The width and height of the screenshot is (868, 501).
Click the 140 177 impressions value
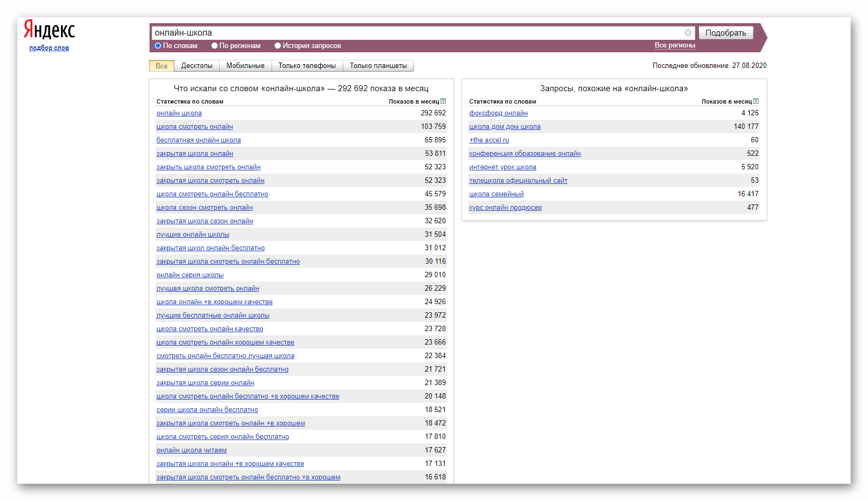pos(746,127)
